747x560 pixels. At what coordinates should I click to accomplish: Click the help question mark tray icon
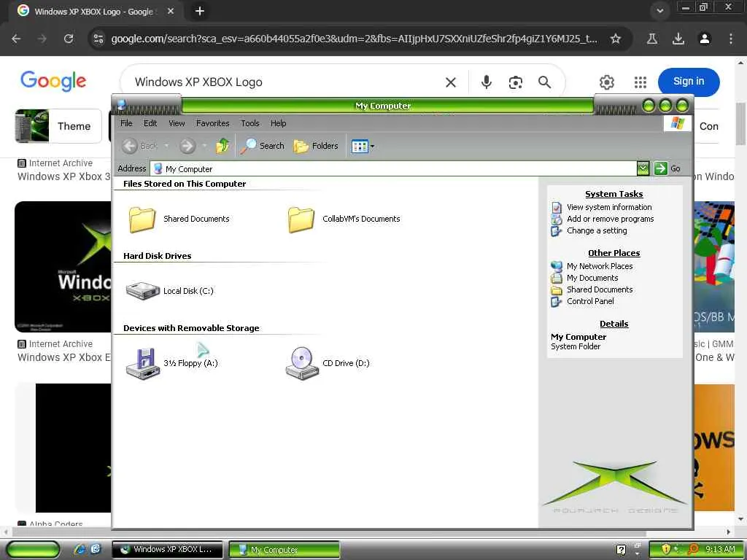(x=622, y=550)
